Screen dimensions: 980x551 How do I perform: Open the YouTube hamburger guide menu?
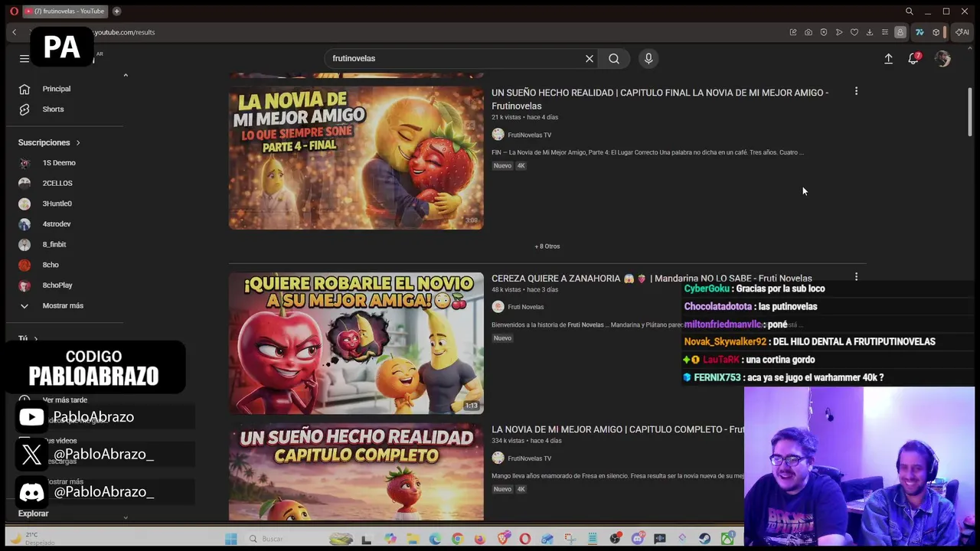pyautogui.click(x=24, y=58)
